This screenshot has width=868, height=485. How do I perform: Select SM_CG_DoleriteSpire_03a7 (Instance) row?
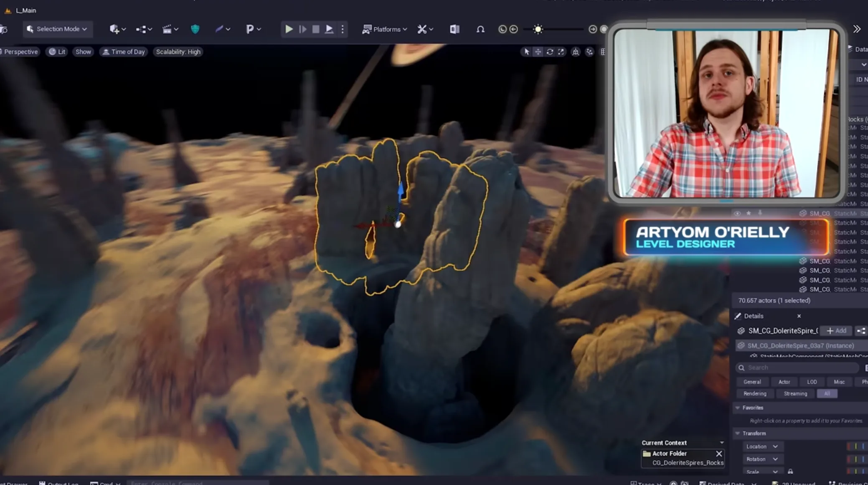[x=801, y=345]
